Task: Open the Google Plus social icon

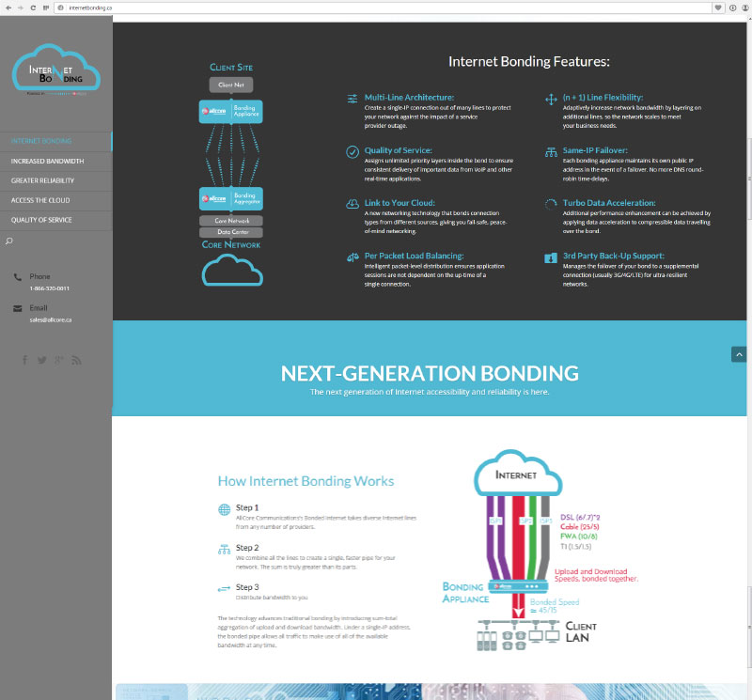Action: click(59, 360)
